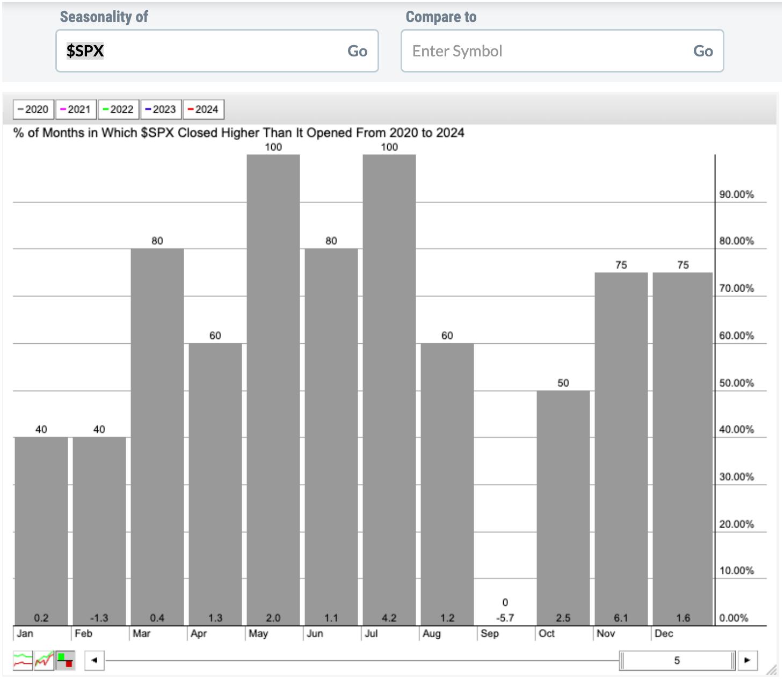The width and height of the screenshot is (784, 679).
Task: Click the July bar showing 100
Action: (389, 387)
